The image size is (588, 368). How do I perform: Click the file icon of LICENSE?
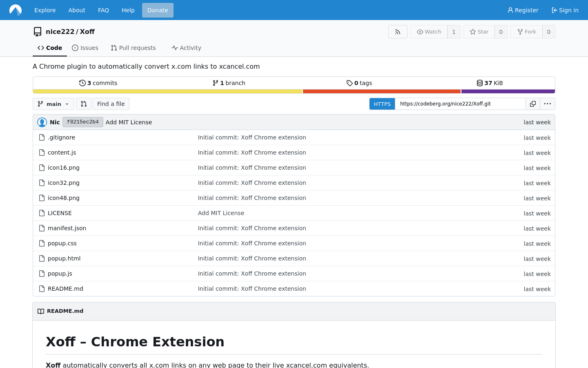point(42,213)
